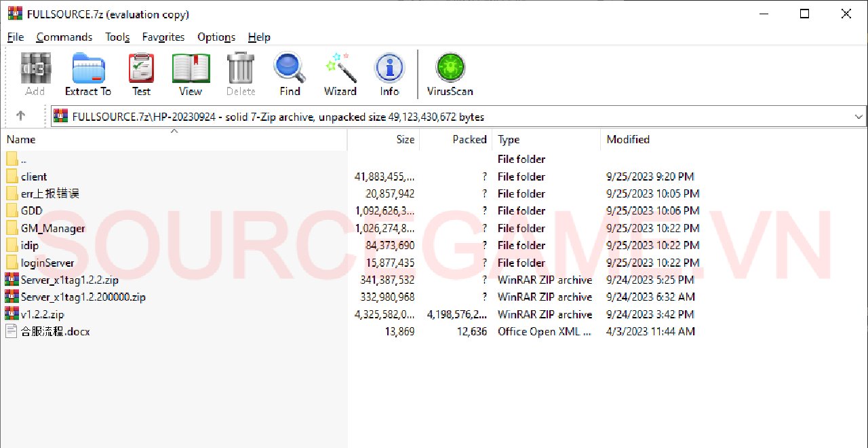Select the v1.2.2.zip archive icon

pyautogui.click(x=12, y=314)
